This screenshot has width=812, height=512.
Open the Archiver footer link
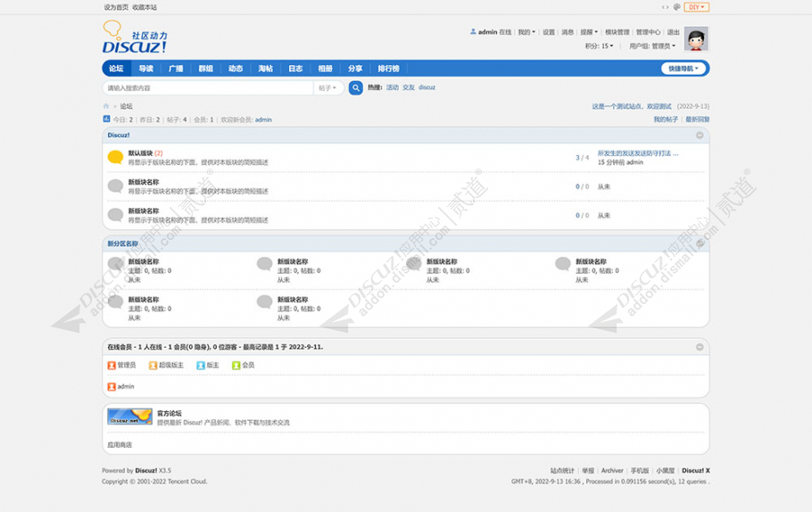[x=612, y=471]
